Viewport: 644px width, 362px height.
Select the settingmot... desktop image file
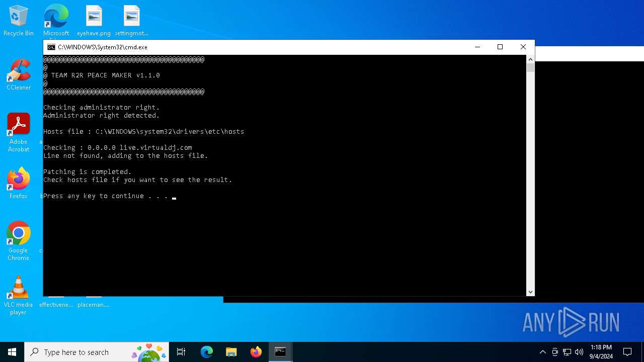click(131, 21)
